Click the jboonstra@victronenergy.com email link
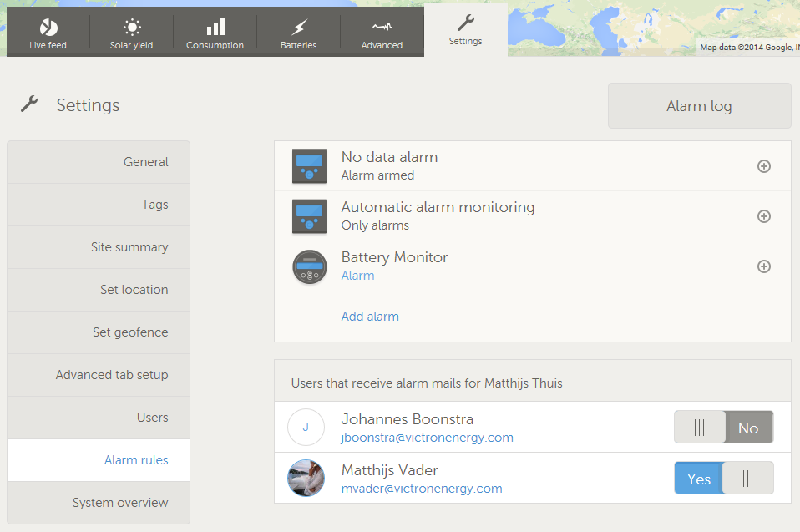This screenshot has width=800, height=532. pyautogui.click(x=427, y=438)
